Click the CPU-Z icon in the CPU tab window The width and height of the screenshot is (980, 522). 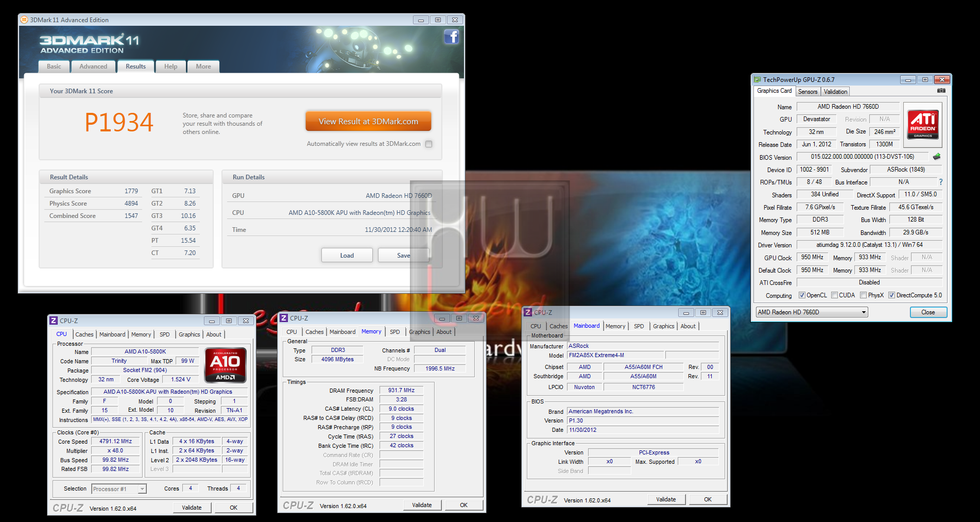tap(54, 321)
